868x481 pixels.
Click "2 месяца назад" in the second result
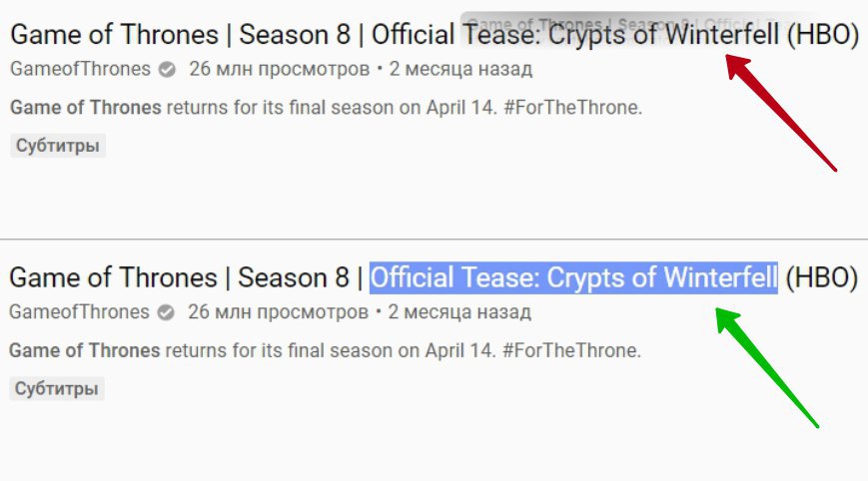tap(459, 312)
